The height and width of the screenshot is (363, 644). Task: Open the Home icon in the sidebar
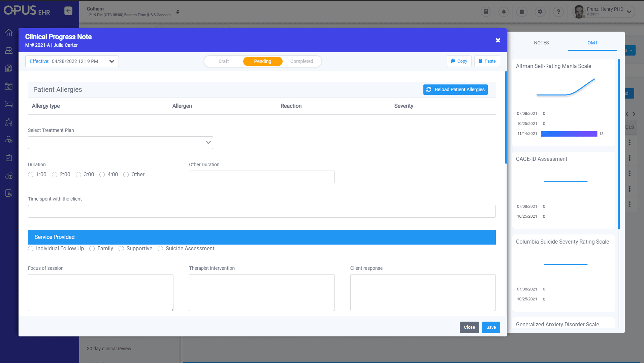click(9, 33)
